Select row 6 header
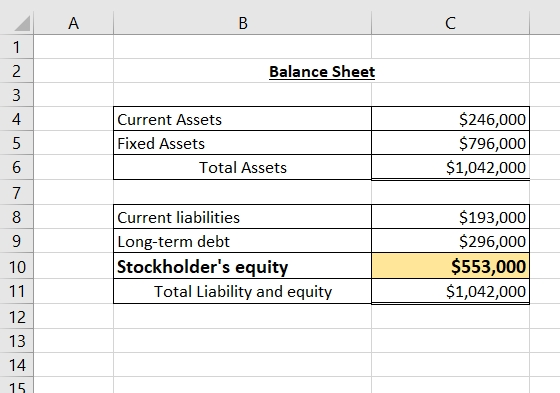The height and width of the screenshot is (393, 560). point(16,167)
